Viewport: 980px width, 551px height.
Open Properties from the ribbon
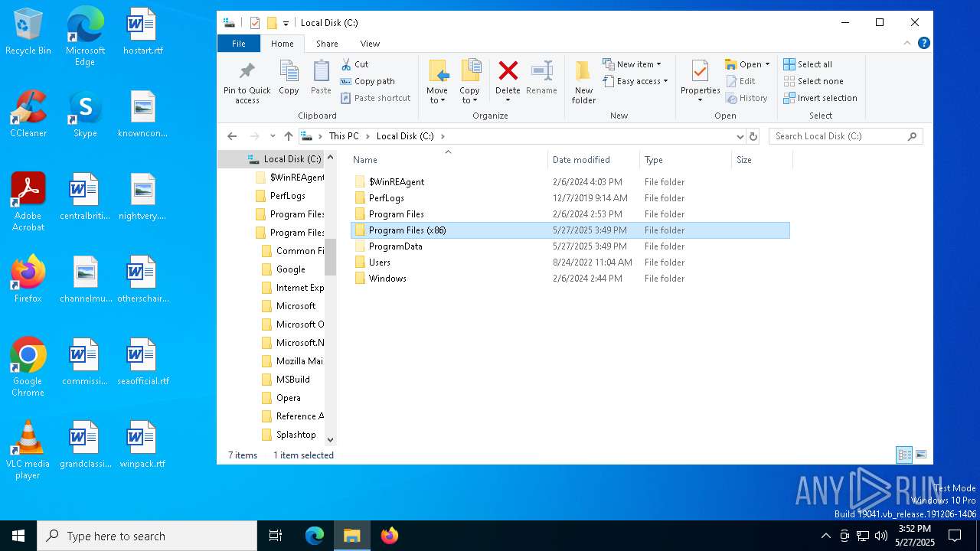click(700, 83)
